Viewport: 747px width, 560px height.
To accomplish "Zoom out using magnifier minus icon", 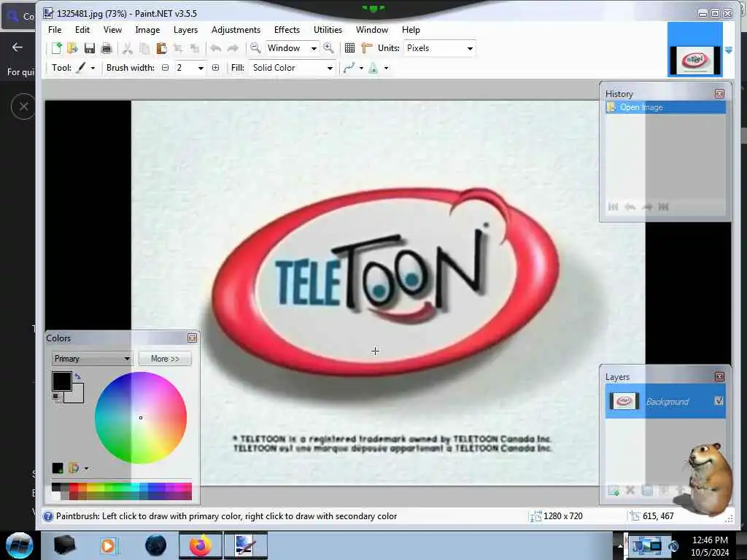I will (x=255, y=48).
